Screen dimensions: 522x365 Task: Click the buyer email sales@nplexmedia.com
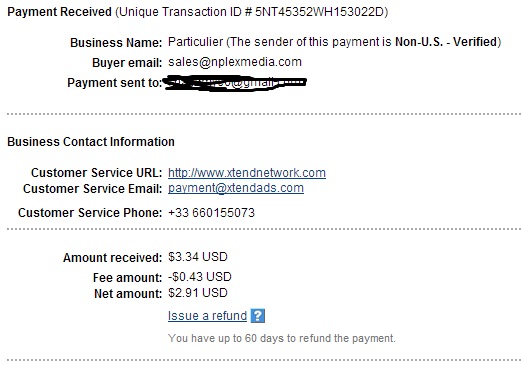235,62
